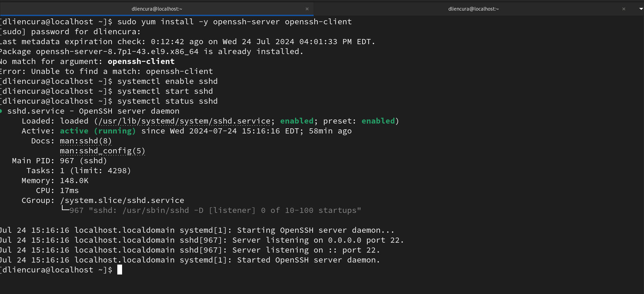
Task: Close the second terminal tab
Action: 624,9
